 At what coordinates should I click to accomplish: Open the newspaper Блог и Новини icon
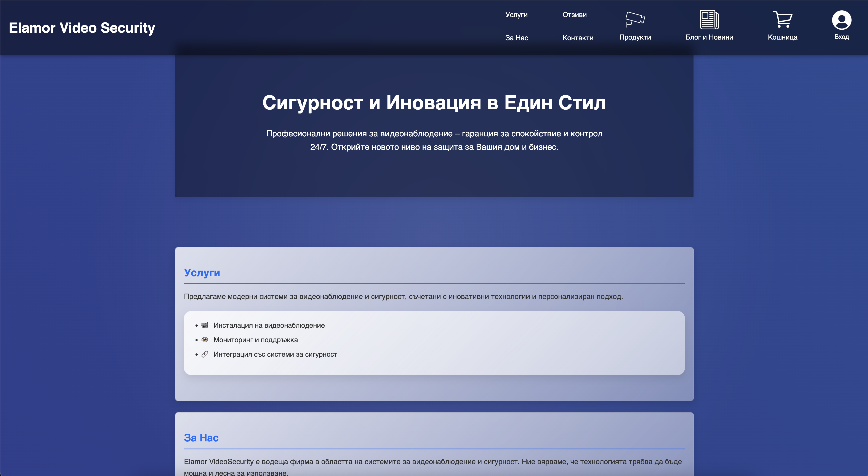(709, 19)
